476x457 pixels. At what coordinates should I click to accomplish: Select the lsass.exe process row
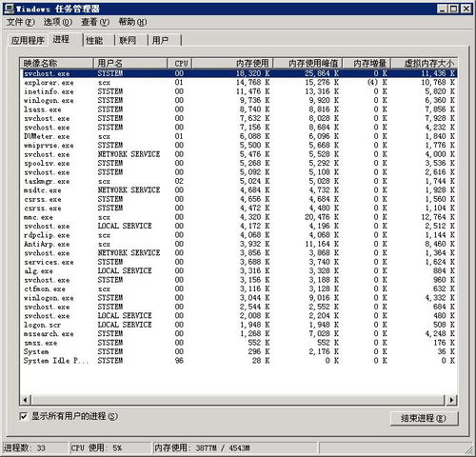pos(239,109)
